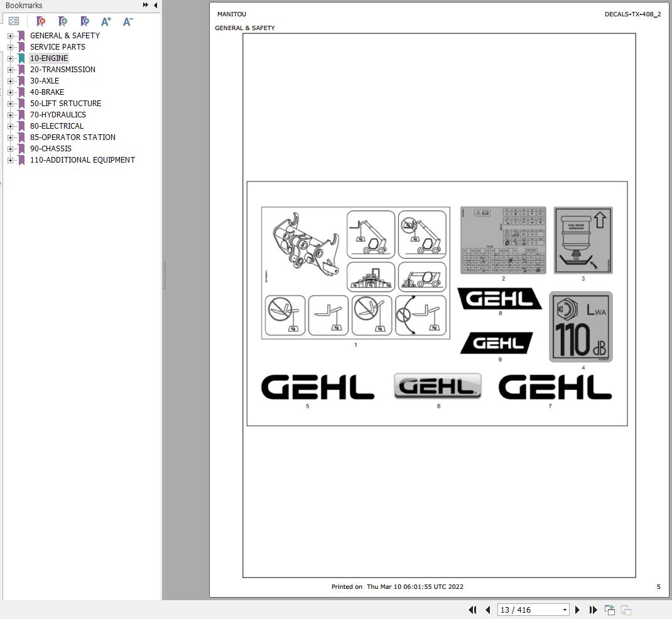Click the GEHL logo decal numbered 5
The width and height of the screenshot is (672, 619).
click(x=318, y=387)
